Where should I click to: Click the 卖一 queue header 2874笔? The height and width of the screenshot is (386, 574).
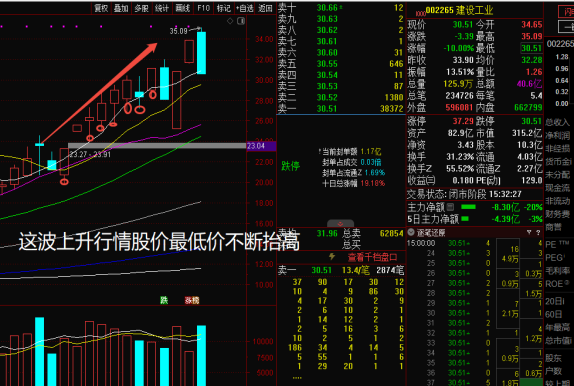click(390, 270)
